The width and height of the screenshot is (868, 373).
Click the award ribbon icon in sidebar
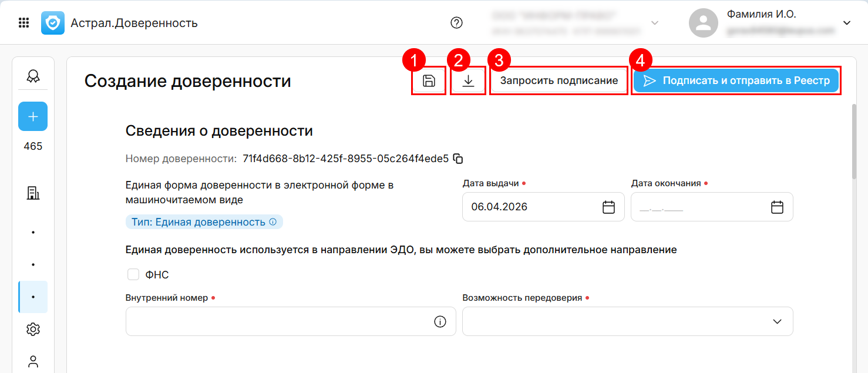coord(33,76)
